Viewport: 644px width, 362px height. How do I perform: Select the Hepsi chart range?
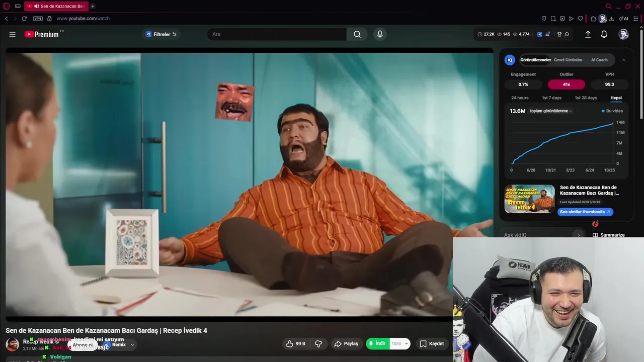616,98
